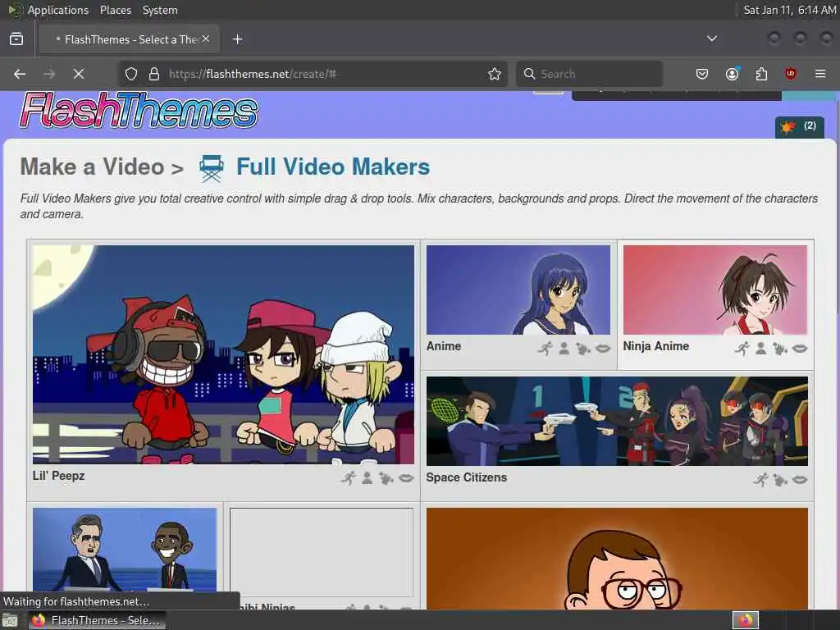The width and height of the screenshot is (840, 630).
Task: Open the Anime title link
Action: click(444, 346)
